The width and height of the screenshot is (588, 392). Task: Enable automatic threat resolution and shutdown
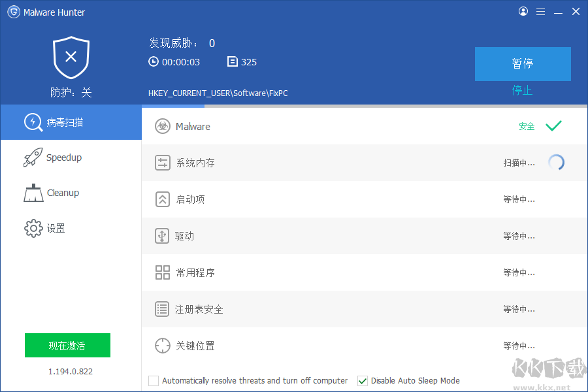[154, 380]
